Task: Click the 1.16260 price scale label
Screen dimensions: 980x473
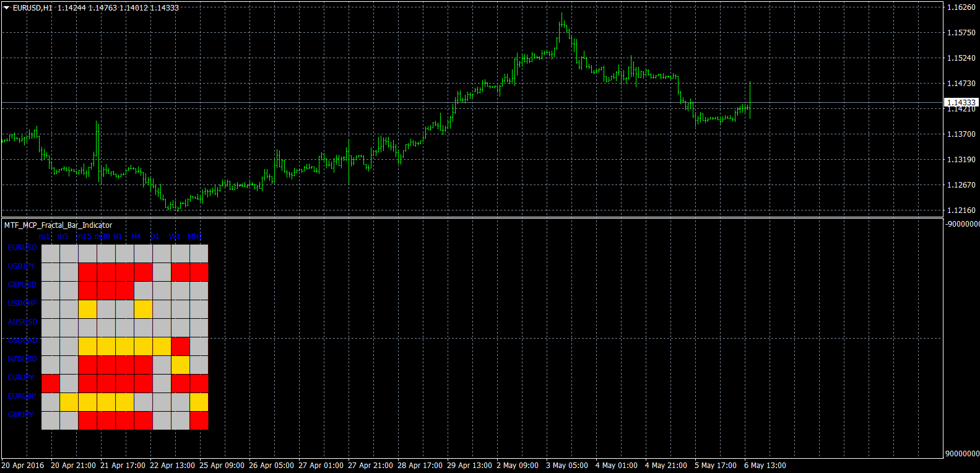Action: tap(961, 7)
